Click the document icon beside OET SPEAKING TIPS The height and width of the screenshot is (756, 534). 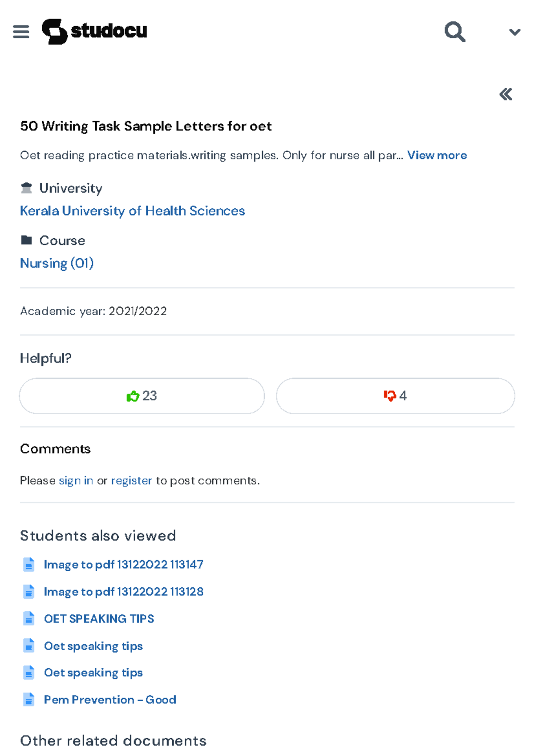click(x=29, y=619)
